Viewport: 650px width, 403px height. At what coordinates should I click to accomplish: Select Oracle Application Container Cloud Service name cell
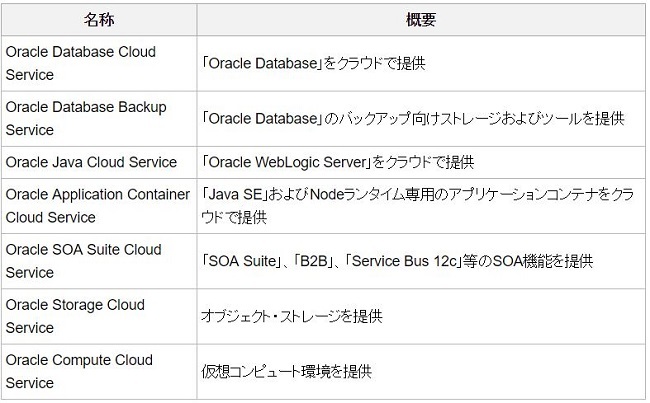[97, 206]
